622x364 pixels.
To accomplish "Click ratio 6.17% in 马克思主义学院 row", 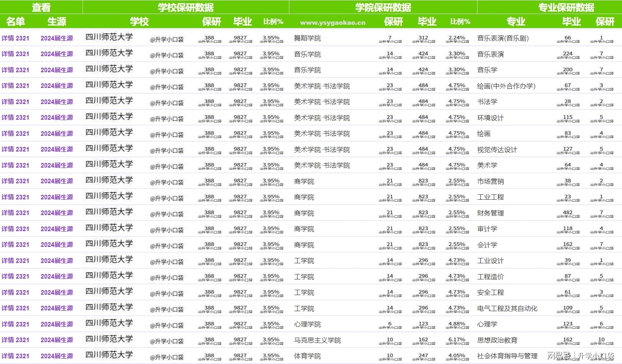I will 457,340.
